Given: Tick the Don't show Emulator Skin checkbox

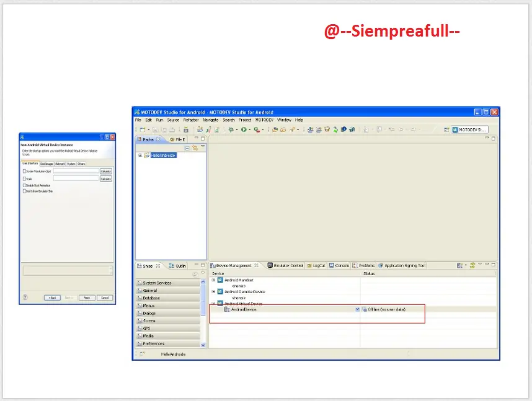Looking at the screenshot, I should pyautogui.click(x=24, y=192).
